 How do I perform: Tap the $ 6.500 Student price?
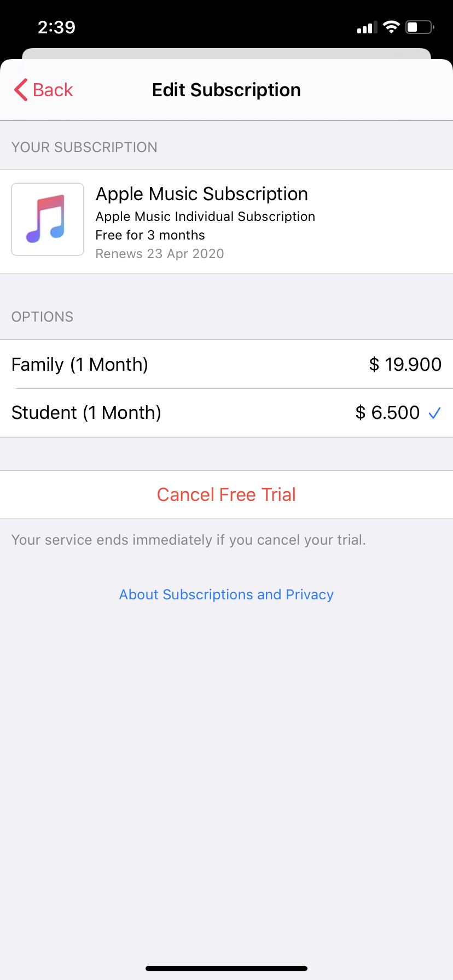387,412
